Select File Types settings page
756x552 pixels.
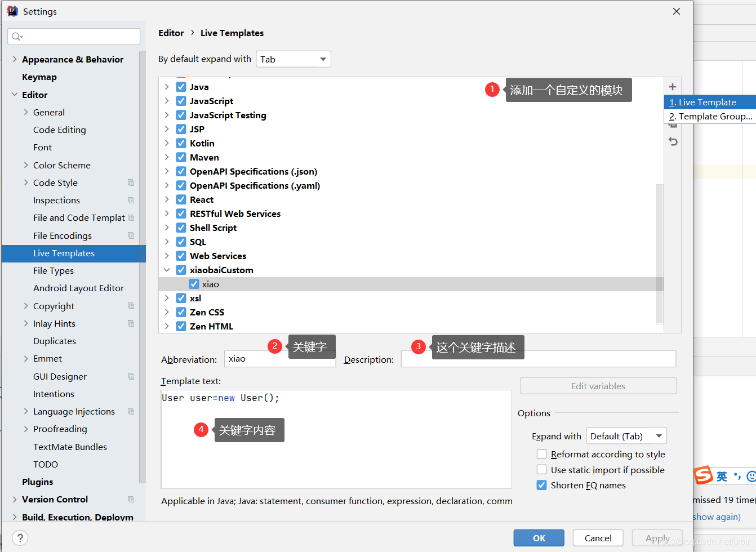point(54,270)
